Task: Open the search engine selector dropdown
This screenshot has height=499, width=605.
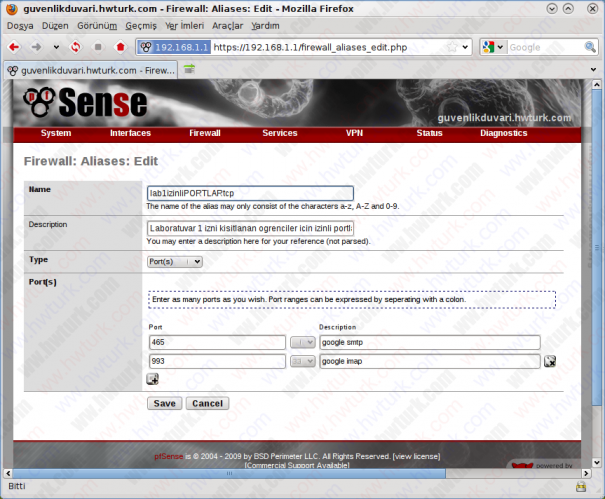Action: 493,47
